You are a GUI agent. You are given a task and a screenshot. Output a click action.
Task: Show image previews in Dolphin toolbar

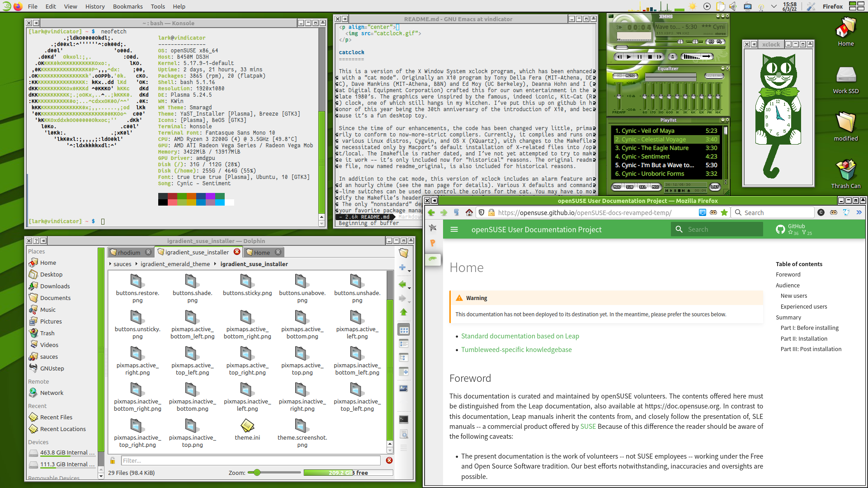click(x=404, y=388)
